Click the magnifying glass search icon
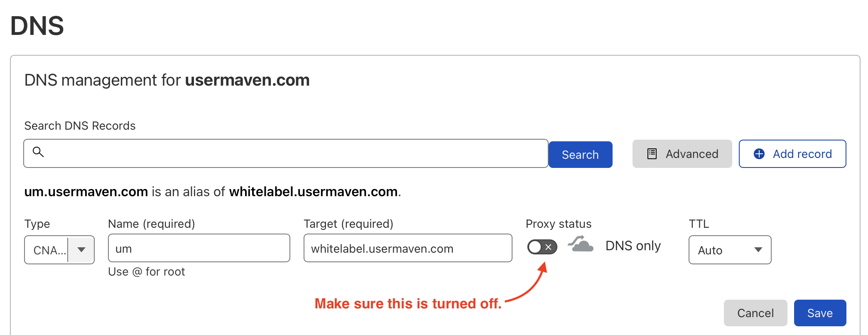 [x=38, y=152]
